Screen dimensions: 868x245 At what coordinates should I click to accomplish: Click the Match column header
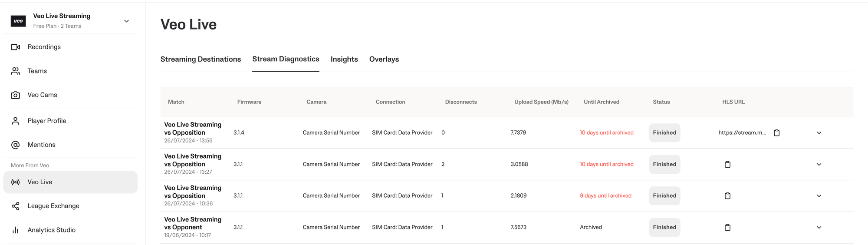coord(176,102)
